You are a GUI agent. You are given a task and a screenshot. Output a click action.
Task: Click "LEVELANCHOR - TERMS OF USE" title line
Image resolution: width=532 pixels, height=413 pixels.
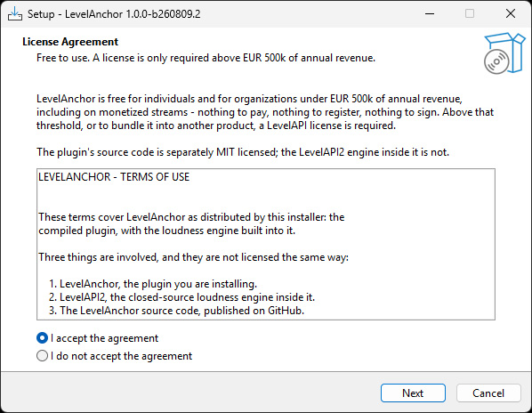pyautogui.click(x=114, y=177)
